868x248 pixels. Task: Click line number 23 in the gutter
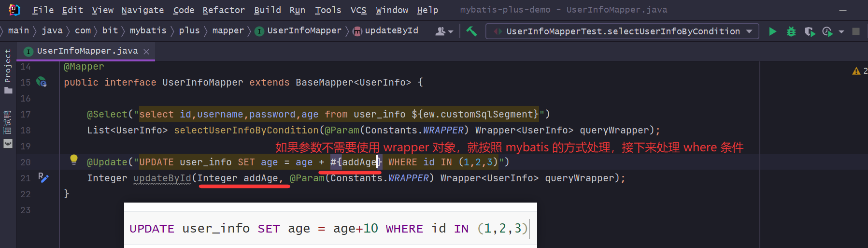(26, 210)
